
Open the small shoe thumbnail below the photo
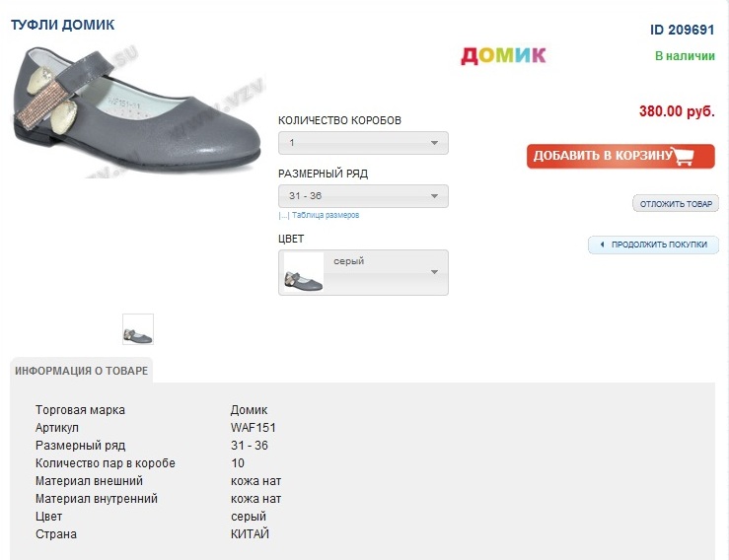click(x=138, y=329)
